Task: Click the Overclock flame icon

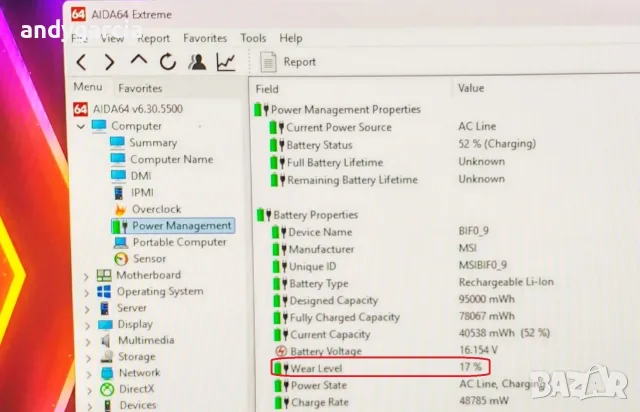Action: (x=120, y=209)
